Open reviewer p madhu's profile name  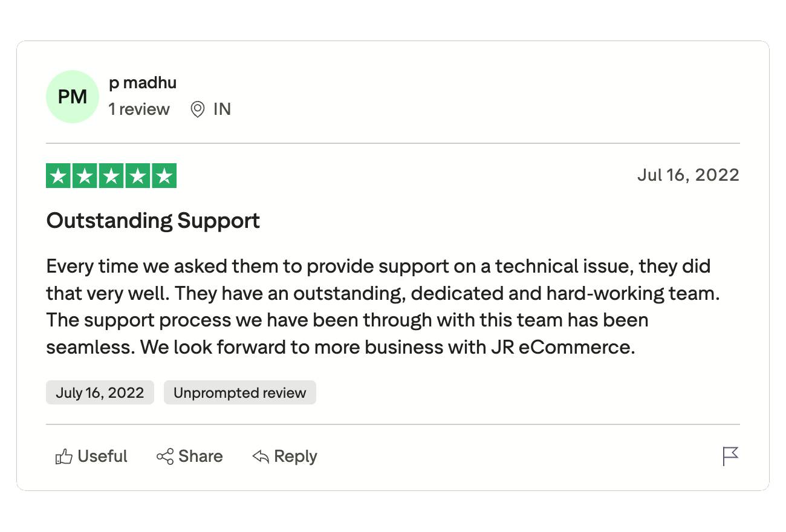click(143, 83)
